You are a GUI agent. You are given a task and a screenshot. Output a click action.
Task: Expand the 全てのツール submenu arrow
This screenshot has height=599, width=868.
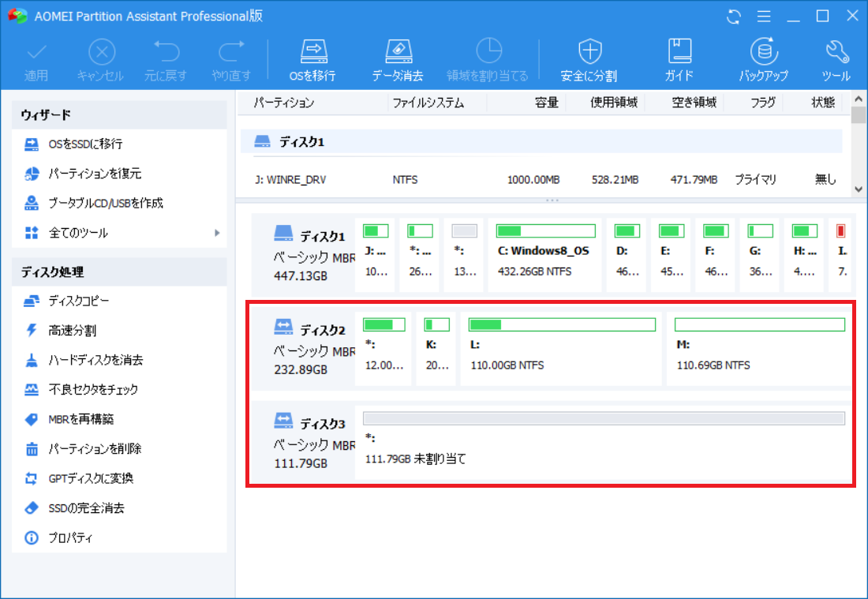click(217, 233)
